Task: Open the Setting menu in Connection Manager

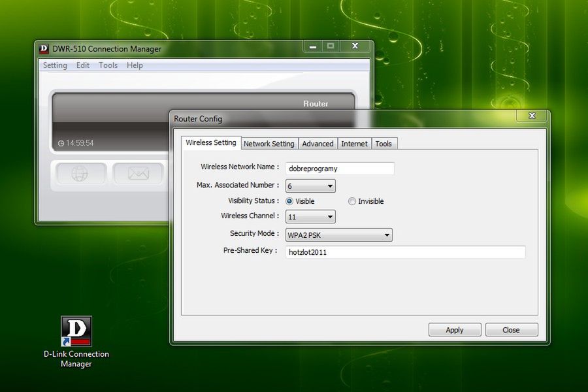Action: point(55,65)
